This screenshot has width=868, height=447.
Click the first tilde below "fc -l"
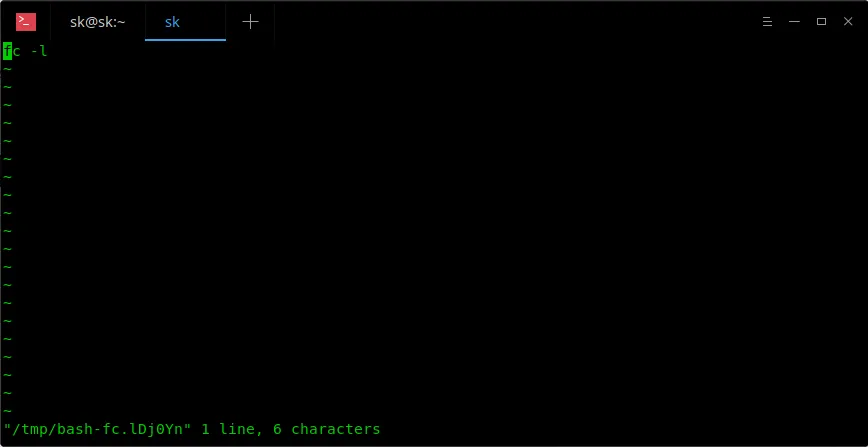(7, 69)
